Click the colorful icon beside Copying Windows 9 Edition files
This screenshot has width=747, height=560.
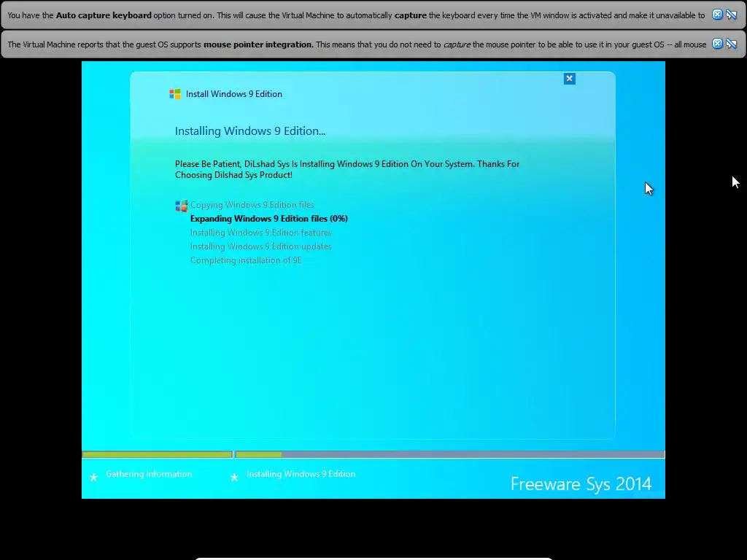click(x=182, y=206)
